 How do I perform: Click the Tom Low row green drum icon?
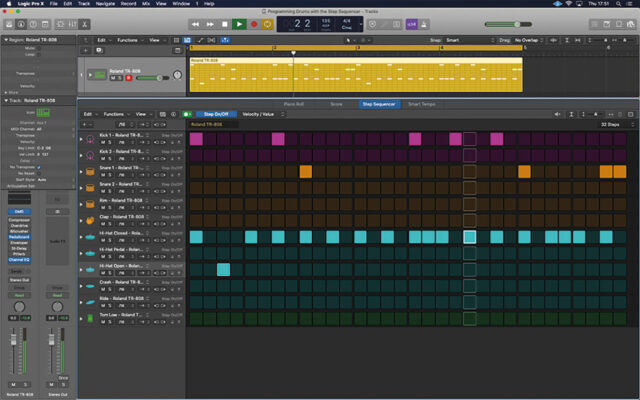tap(90, 318)
